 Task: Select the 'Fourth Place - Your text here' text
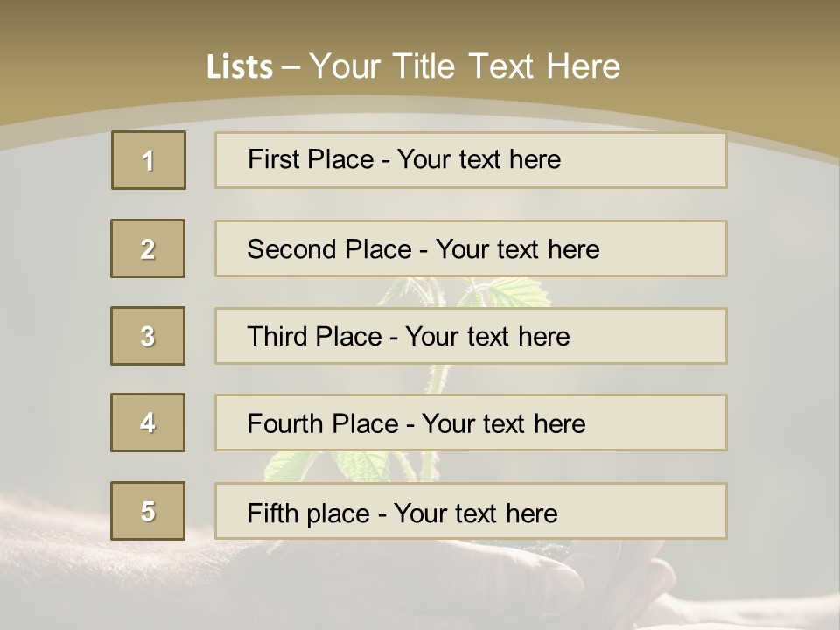416,424
